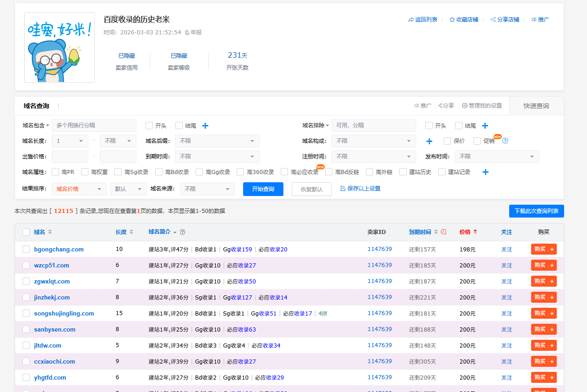Click the sort arrows beside 域名 column header
The height and width of the screenshot is (392, 587).
coord(50,232)
